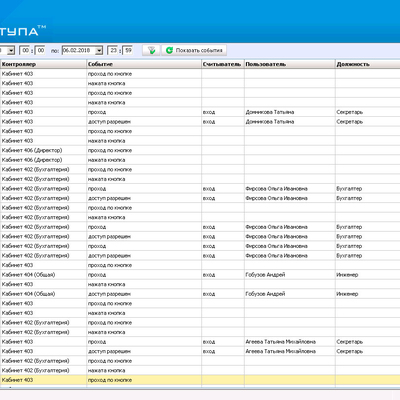400x400 pixels.
Task: Click the first Гобузов Андрей user cell
Action: tap(265, 275)
